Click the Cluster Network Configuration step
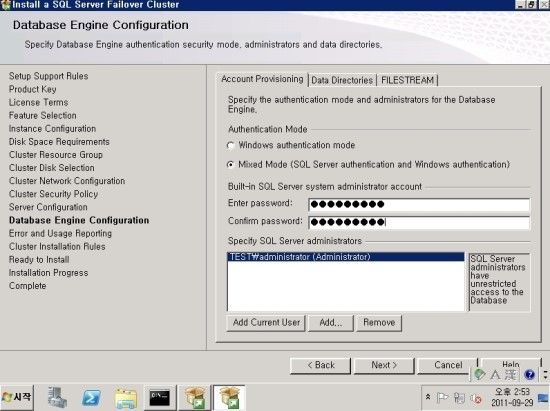The image size is (550, 411). coord(67,181)
